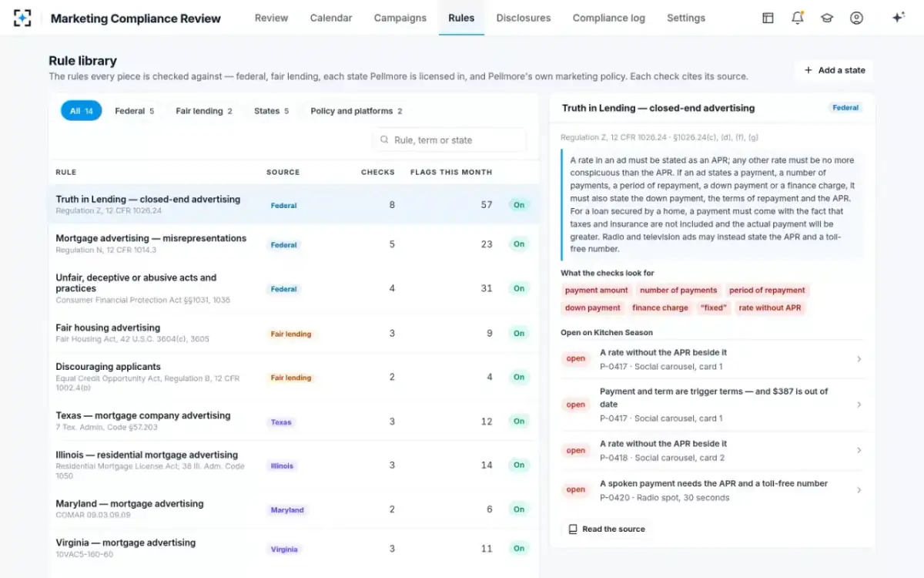
Task: Toggle Truth in Lending rule On
Action: (x=519, y=205)
